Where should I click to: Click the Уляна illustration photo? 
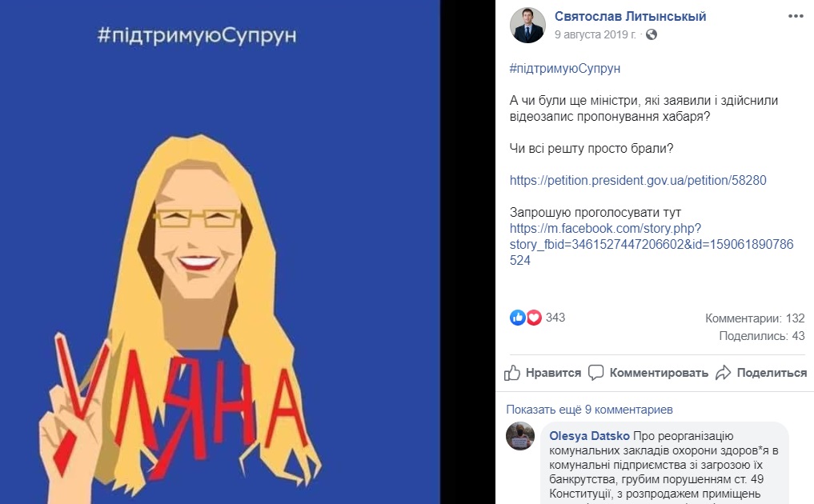pyautogui.click(x=220, y=252)
